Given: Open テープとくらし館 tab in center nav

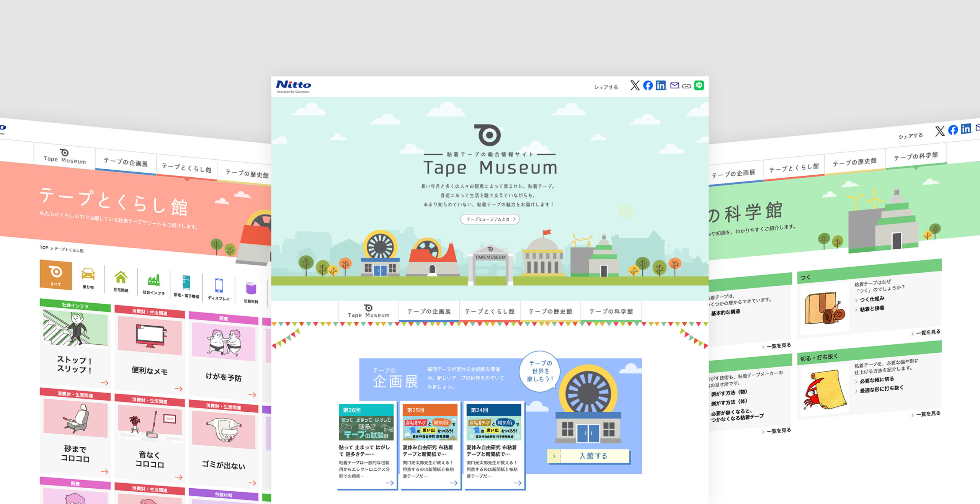Looking at the screenshot, I should pyautogui.click(x=490, y=311).
